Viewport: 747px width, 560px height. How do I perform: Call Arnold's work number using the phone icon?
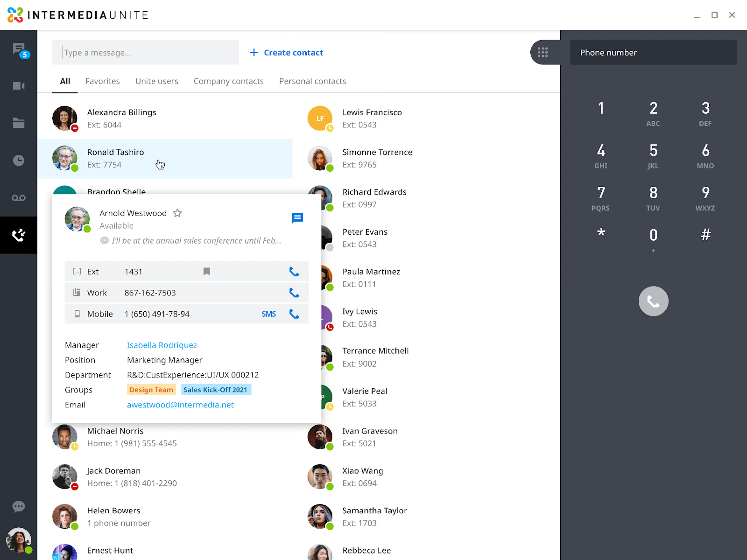(x=294, y=293)
